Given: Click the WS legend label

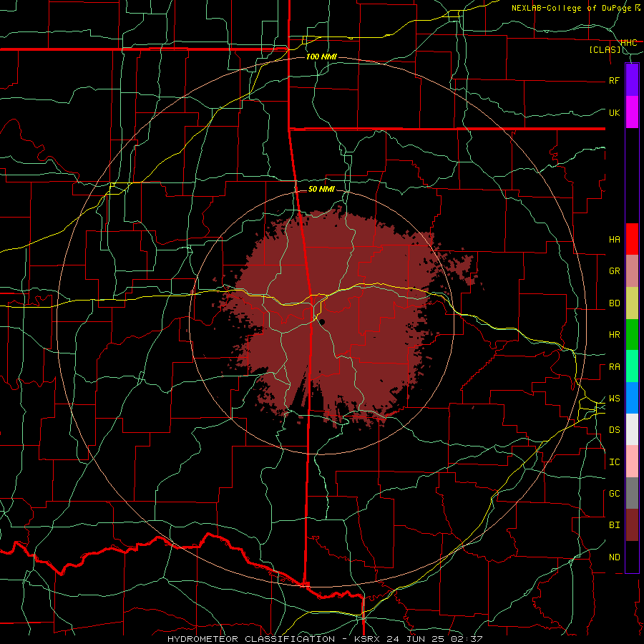Looking at the screenshot, I should coord(614,399).
